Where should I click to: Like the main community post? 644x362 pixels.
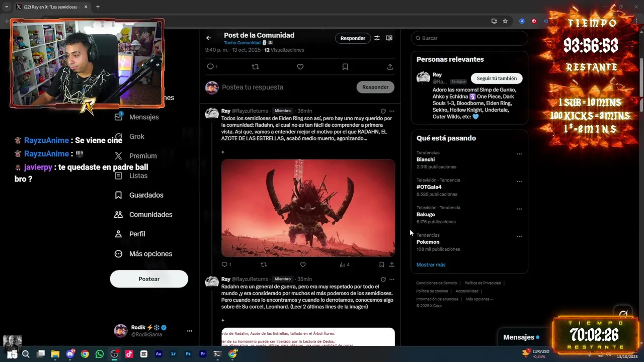300,66
